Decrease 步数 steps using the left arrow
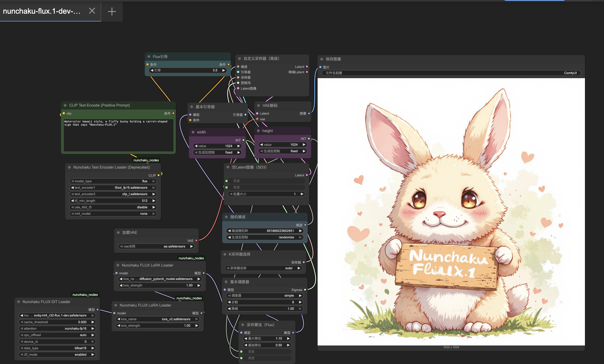Screen dimensions: 604x364 (229, 302)
